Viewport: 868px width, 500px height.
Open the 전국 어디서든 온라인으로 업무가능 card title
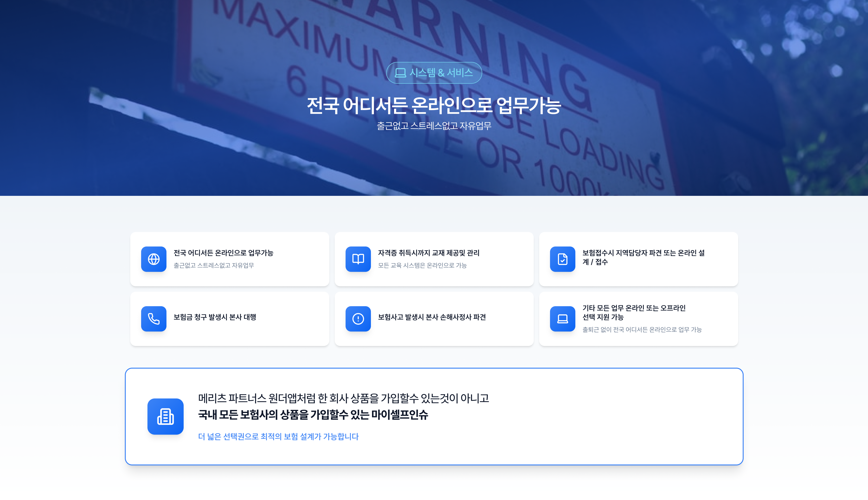point(223,253)
